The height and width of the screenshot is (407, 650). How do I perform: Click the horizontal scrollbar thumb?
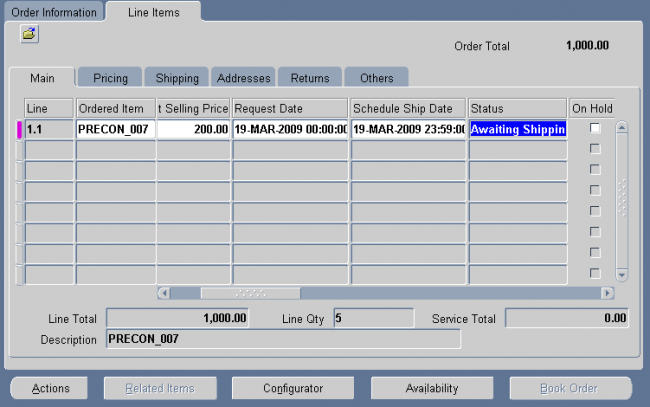click(x=250, y=293)
